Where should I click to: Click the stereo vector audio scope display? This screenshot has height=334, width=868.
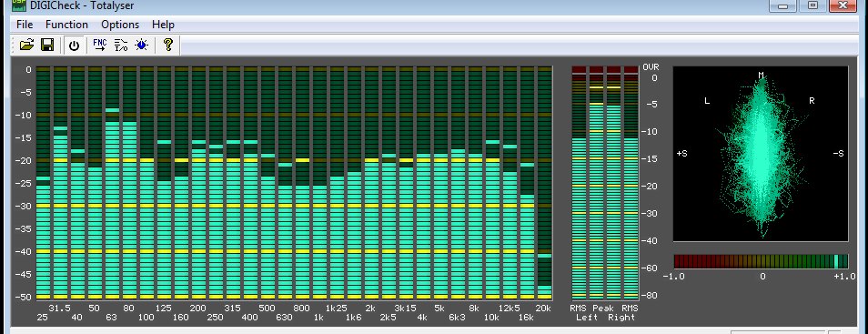click(761, 154)
